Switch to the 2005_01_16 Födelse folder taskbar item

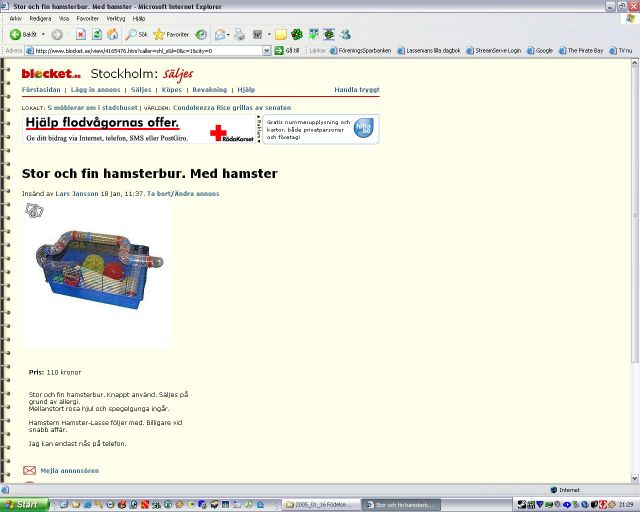tap(321, 505)
